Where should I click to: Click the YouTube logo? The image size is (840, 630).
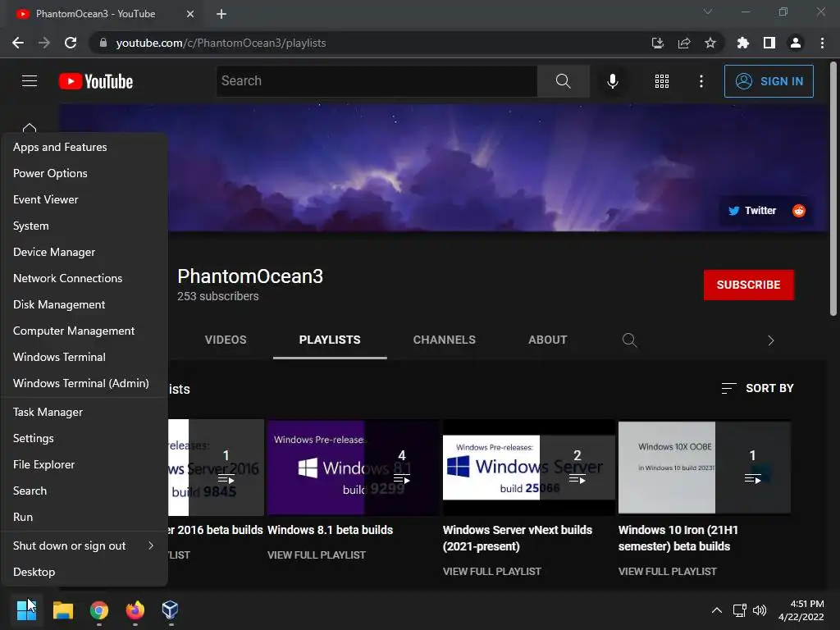(x=96, y=81)
